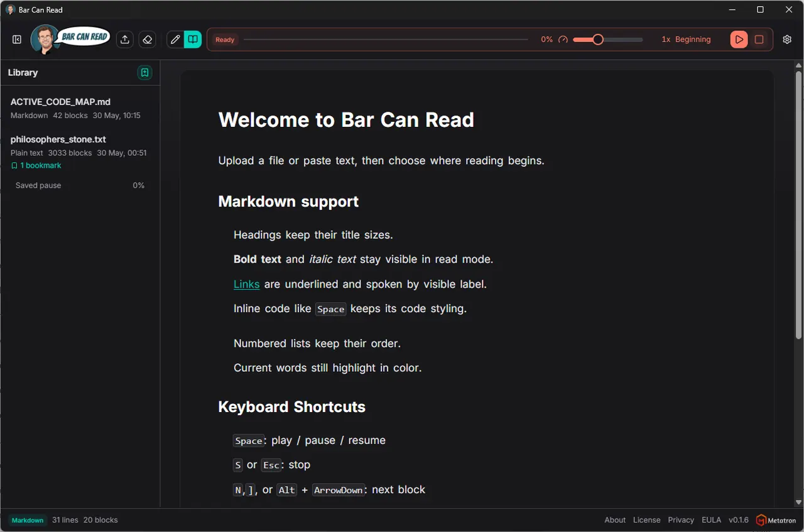Viewport: 804px width, 532px height.
Task: Collapse the Library sidebar panel
Action: pyautogui.click(x=17, y=40)
